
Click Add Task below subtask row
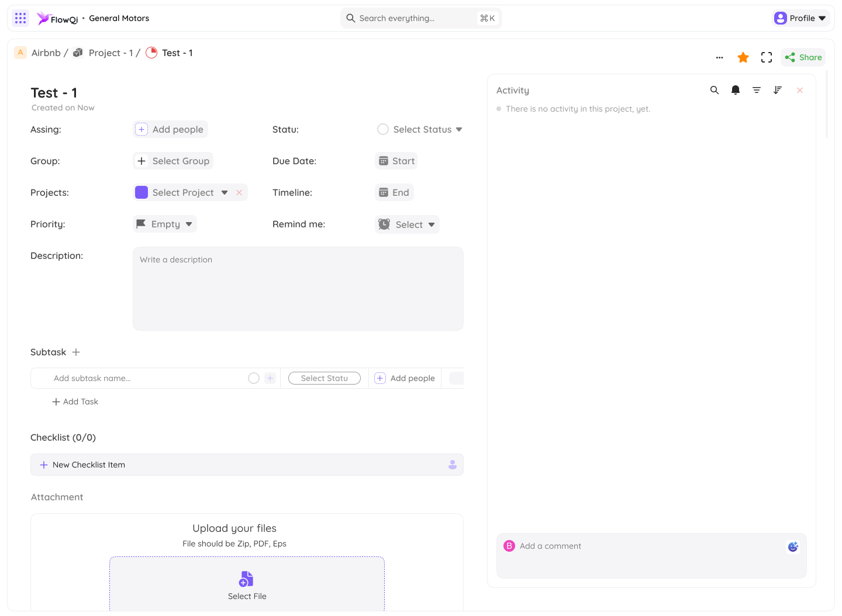[75, 402]
